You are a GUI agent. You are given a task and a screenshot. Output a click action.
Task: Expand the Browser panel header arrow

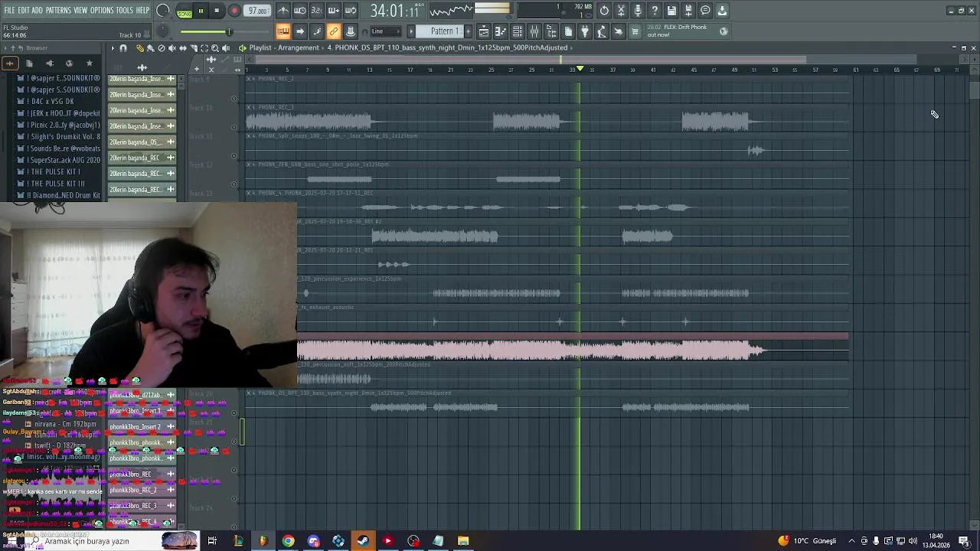pos(6,48)
